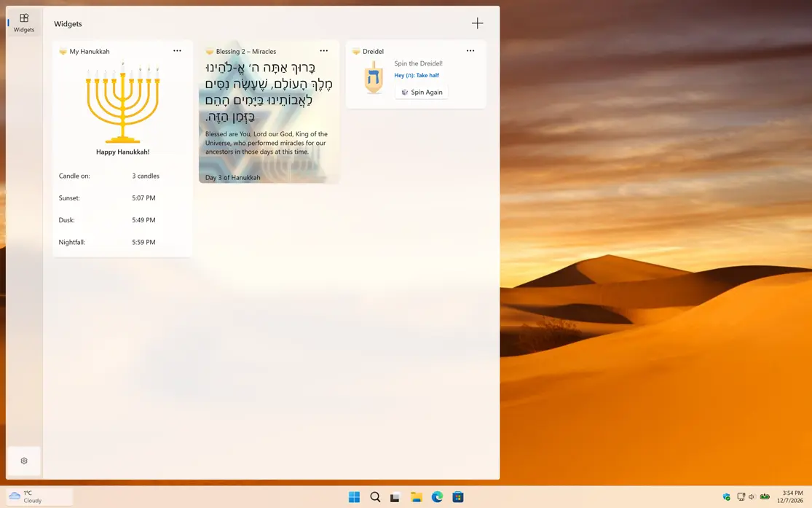Open Windows Search from the taskbar

point(375,497)
